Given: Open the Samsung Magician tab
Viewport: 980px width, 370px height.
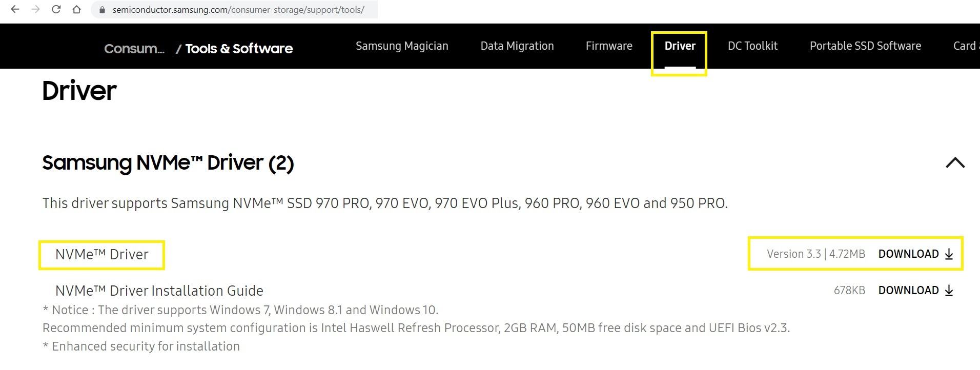Looking at the screenshot, I should click(x=402, y=46).
